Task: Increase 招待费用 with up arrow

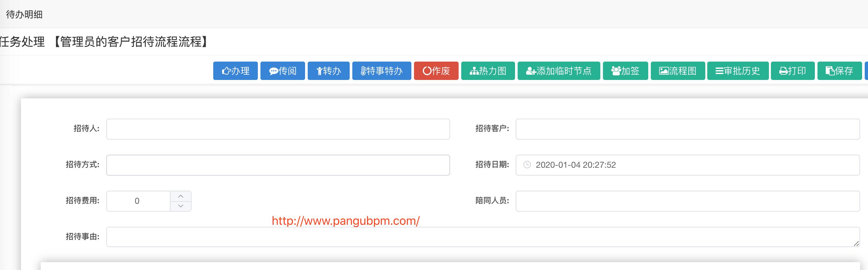Action: pos(181,196)
